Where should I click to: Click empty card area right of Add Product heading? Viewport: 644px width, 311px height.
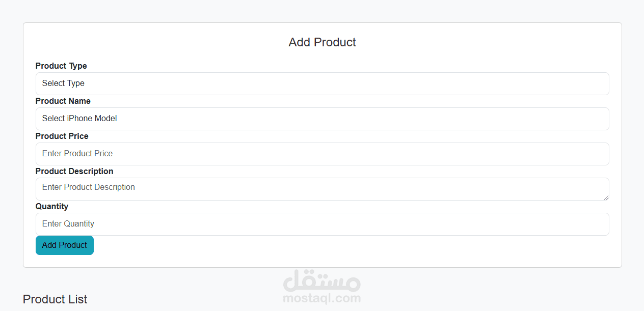point(484,42)
